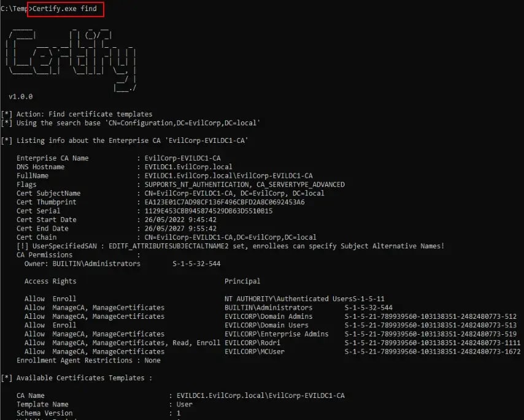The image size is (524, 420).
Task: Click the SID ending in -512
Action: click(x=431, y=316)
